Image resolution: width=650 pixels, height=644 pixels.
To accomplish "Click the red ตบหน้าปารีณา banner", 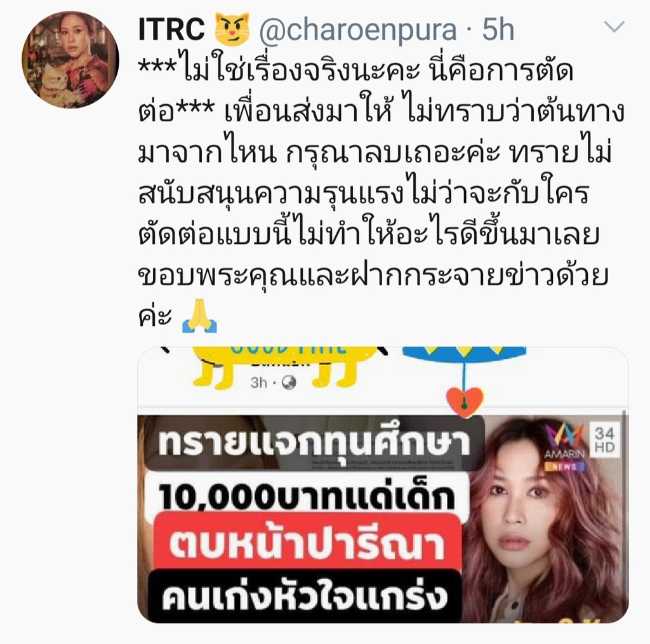I will (x=307, y=544).
